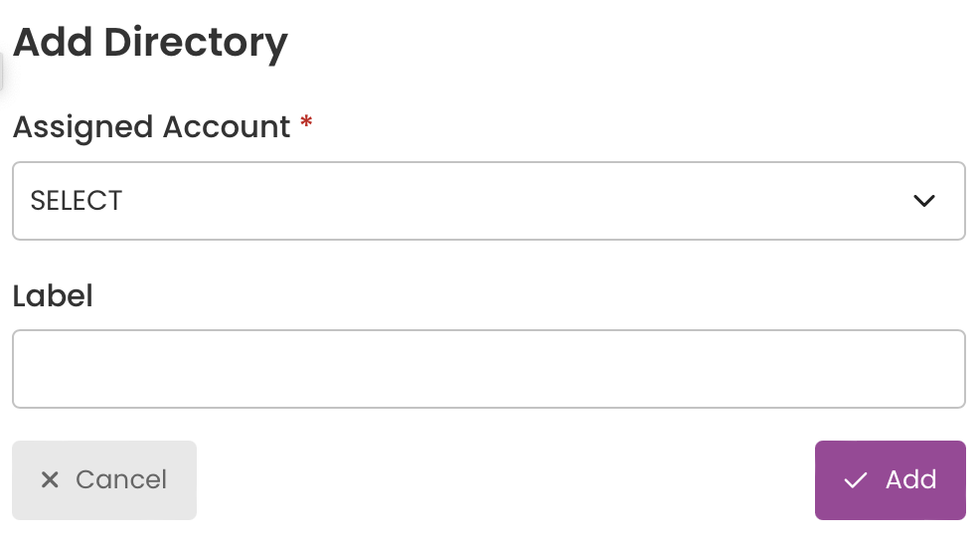Expand the account list via down arrow
Viewport: 980px width, 545px height.
point(923,201)
